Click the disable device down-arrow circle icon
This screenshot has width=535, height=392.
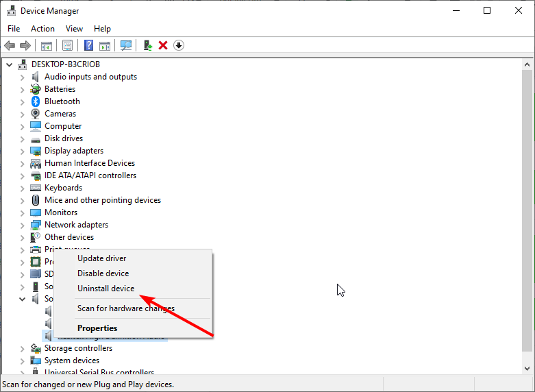point(179,45)
